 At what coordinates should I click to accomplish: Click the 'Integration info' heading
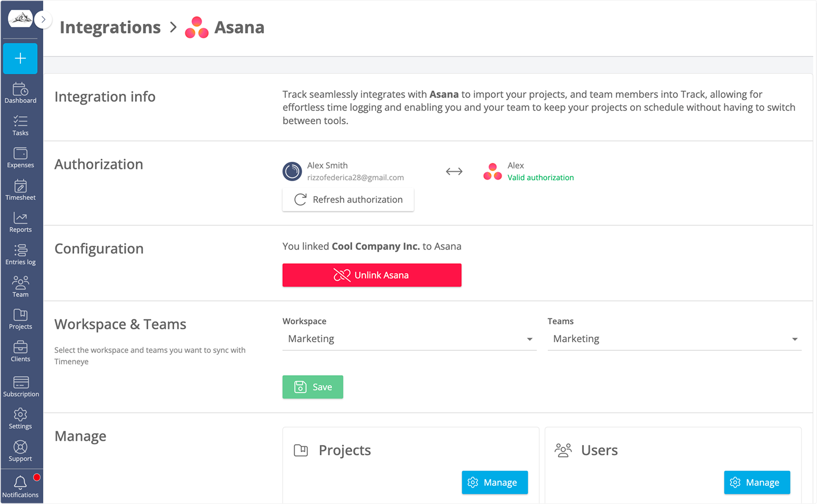(105, 97)
